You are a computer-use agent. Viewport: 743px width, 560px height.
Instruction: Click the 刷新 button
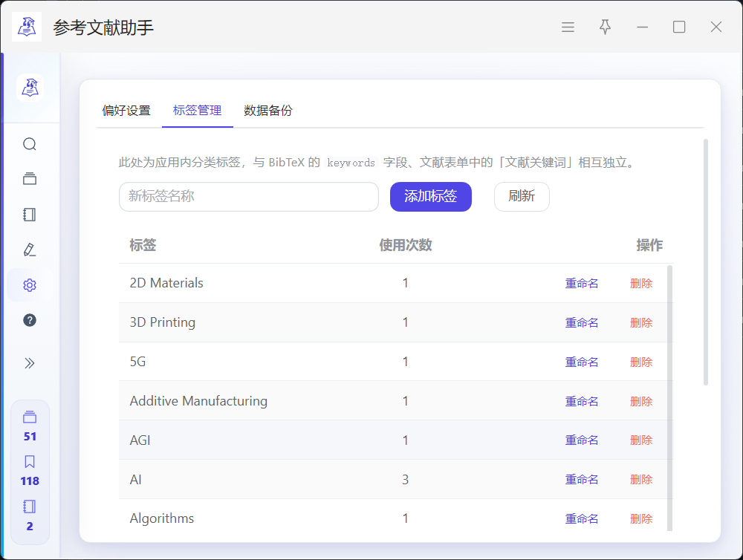[x=522, y=197]
